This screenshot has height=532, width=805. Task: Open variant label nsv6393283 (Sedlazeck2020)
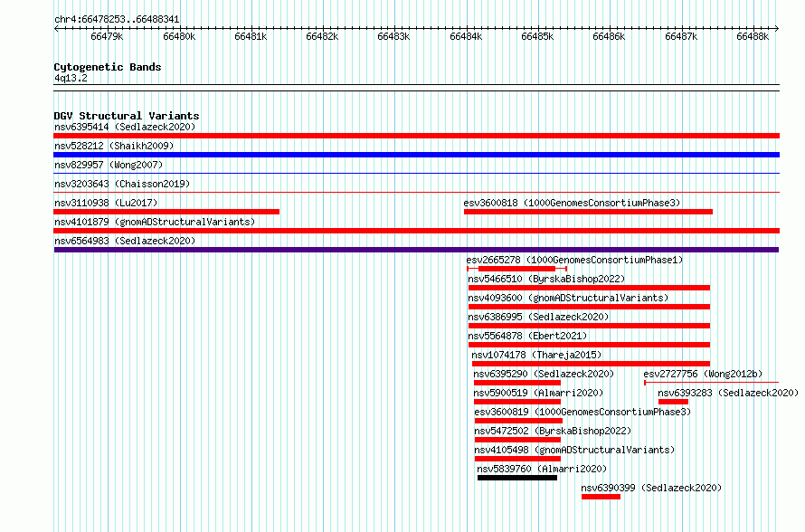(728, 393)
